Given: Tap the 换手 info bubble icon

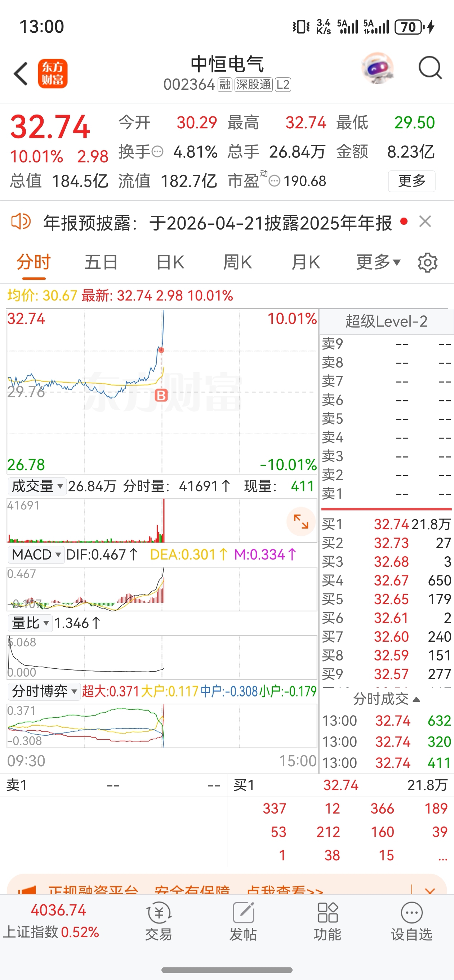Looking at the screenshot, I should (x=157, y=152).
